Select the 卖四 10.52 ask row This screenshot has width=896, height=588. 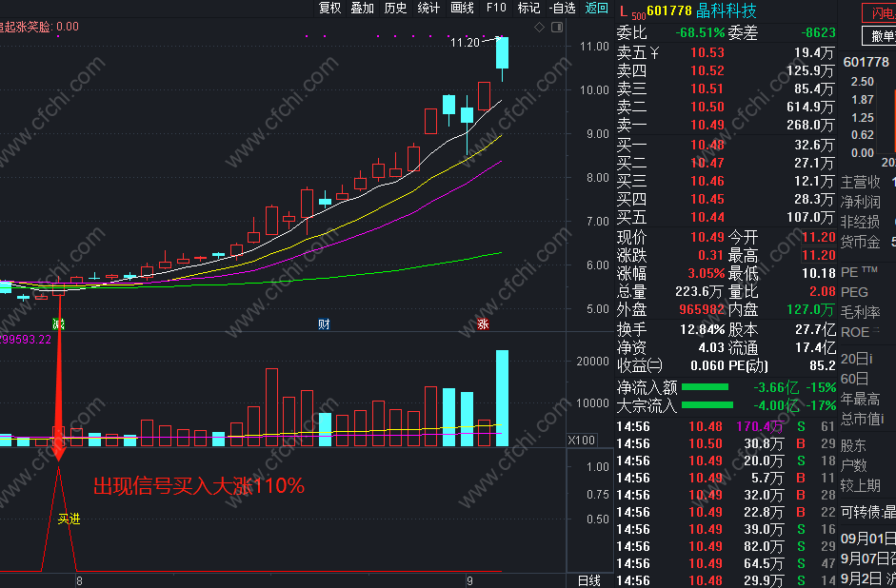click(726, 70)
